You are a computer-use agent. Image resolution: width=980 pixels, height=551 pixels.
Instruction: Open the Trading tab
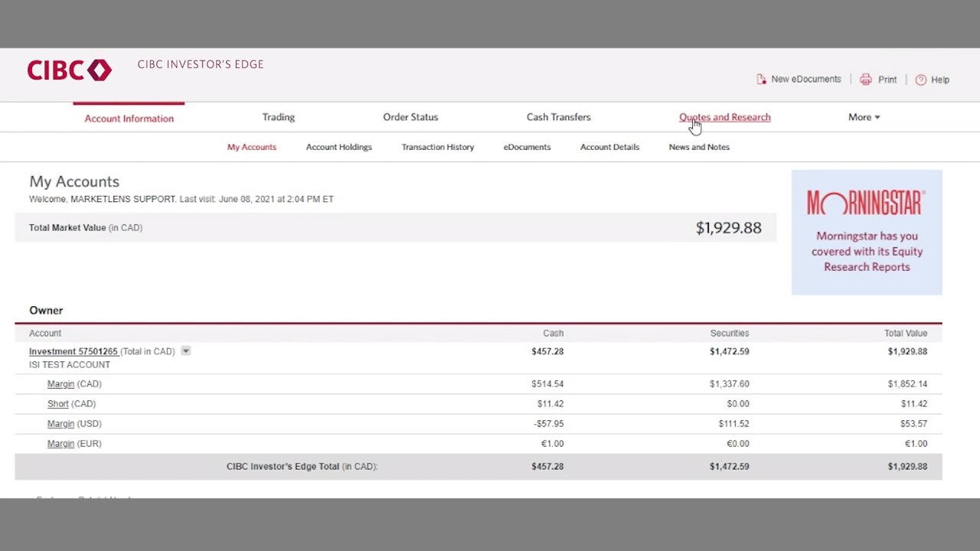click(x=279, y=117)
